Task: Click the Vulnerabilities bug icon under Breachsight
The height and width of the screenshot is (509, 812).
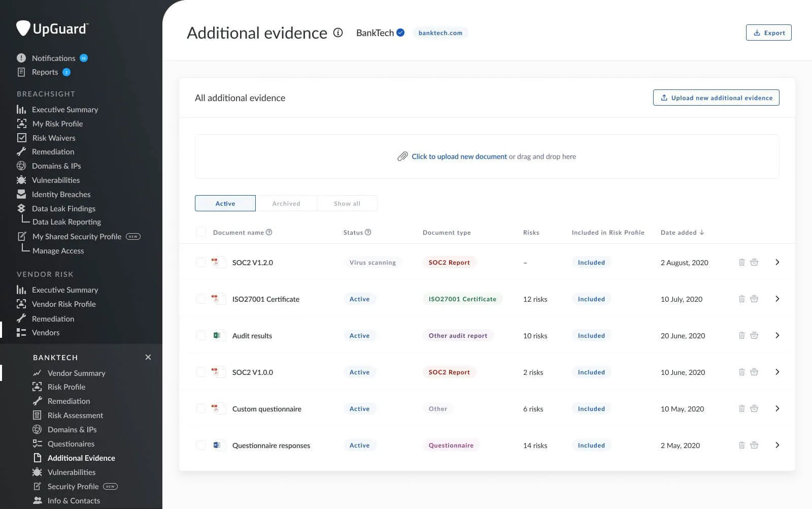Action: [x=21, y=180]
